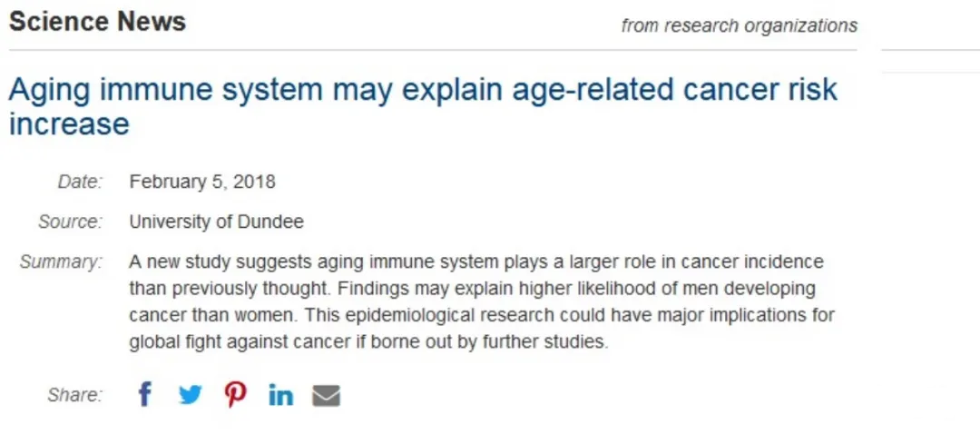This screenshot has width=980, height=444.
Task: Click the 'Date:' label
Action: pos(80,182)
